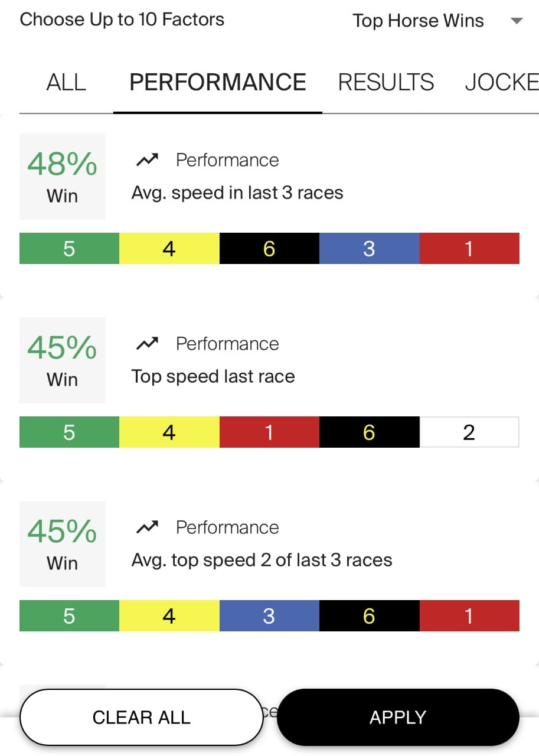Tap the APPLY button

[398, 717]
